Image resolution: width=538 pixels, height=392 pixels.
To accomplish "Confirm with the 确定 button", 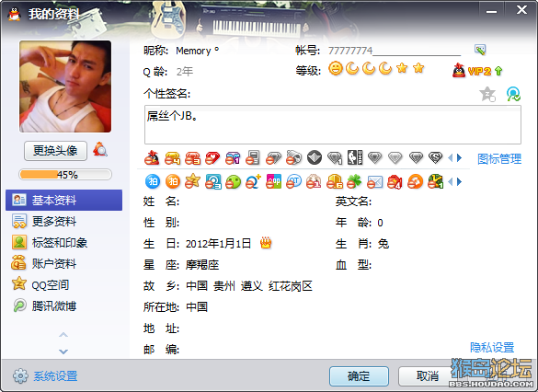I will pos(359,376).
